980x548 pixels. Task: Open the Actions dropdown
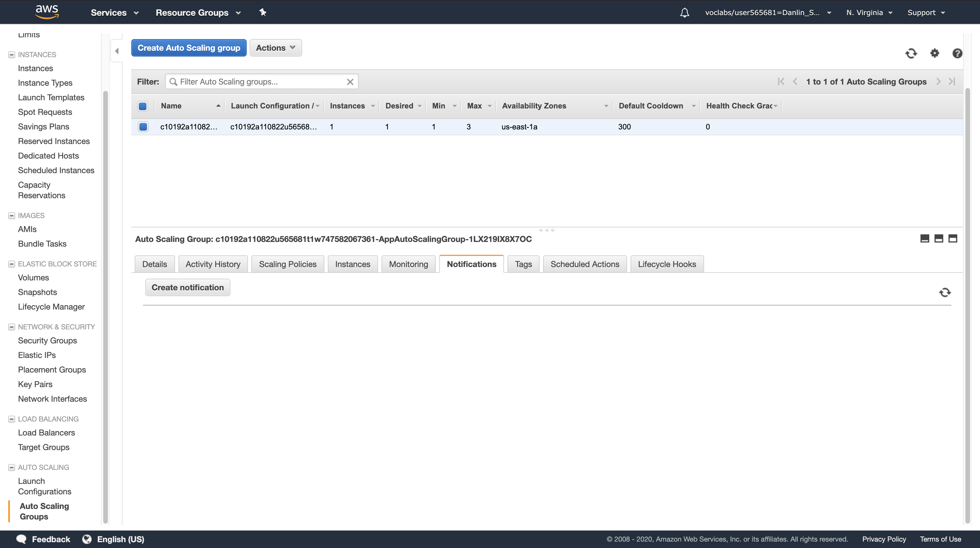click(x=275, y=48)
